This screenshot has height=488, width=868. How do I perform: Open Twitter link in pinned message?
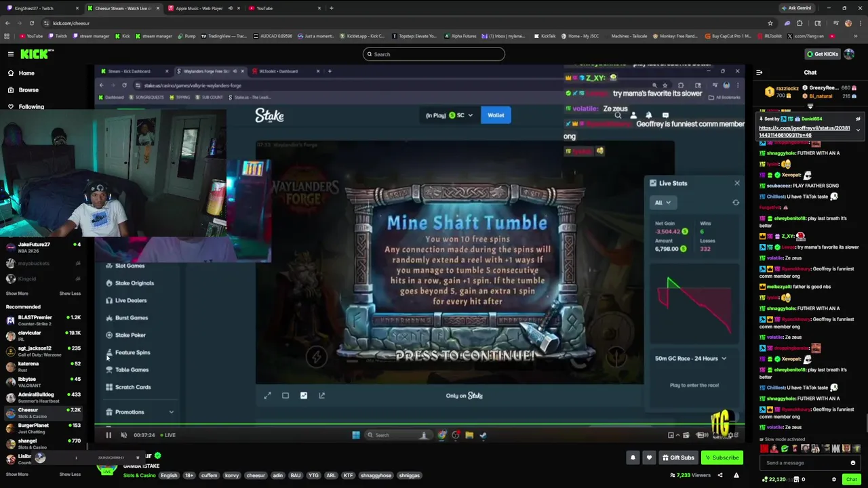[x=804, y=131]
